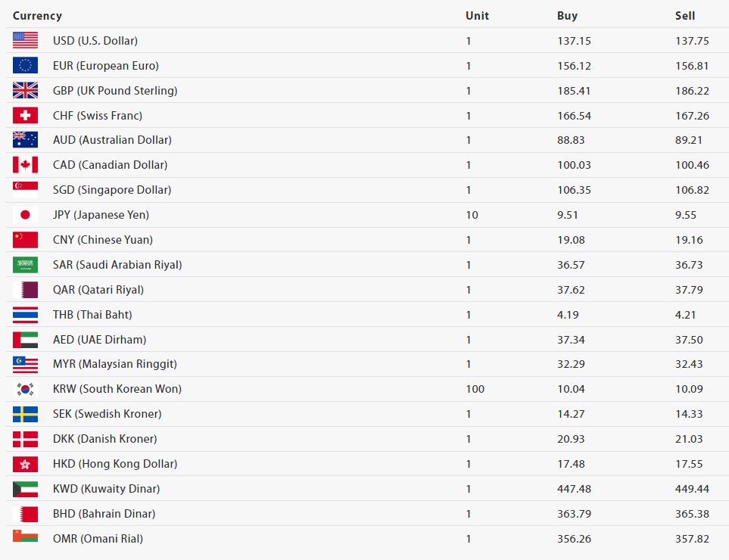Click the Swedish flag icon

(25, 414)
